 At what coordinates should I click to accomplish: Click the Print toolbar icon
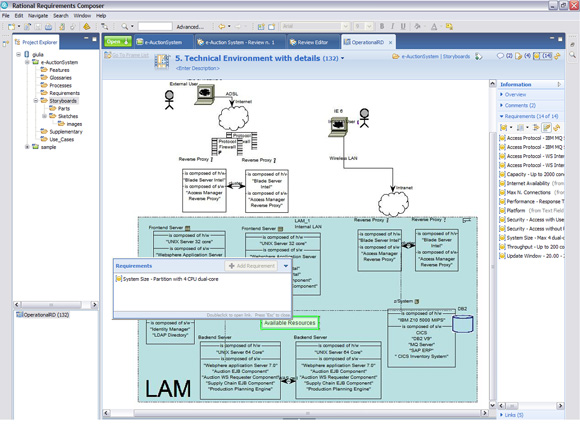click(48, 26)
